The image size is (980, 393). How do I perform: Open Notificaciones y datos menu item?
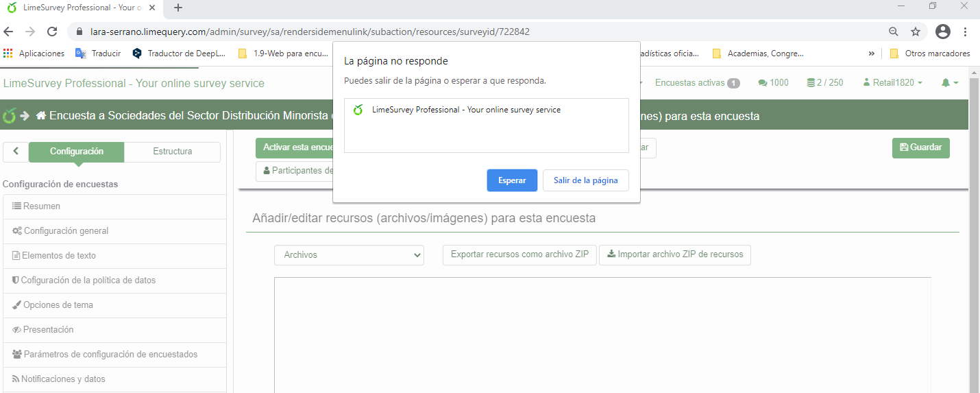[63, 379]
